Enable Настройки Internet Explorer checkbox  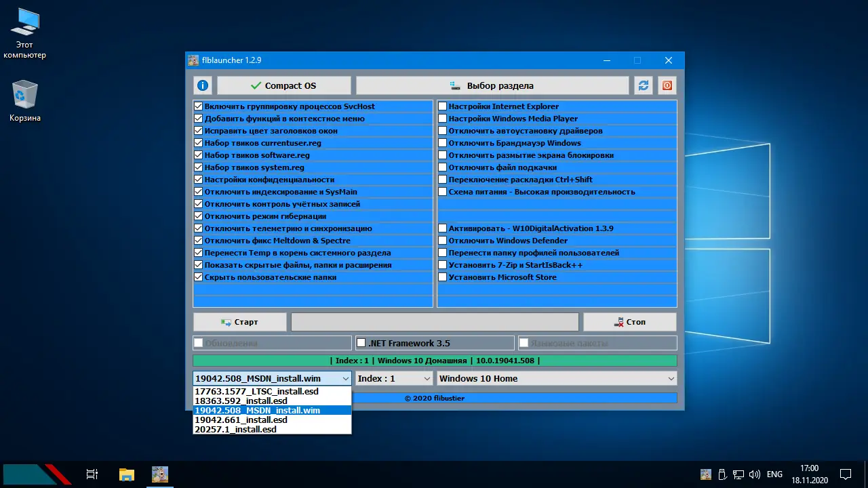click(443, 106)
